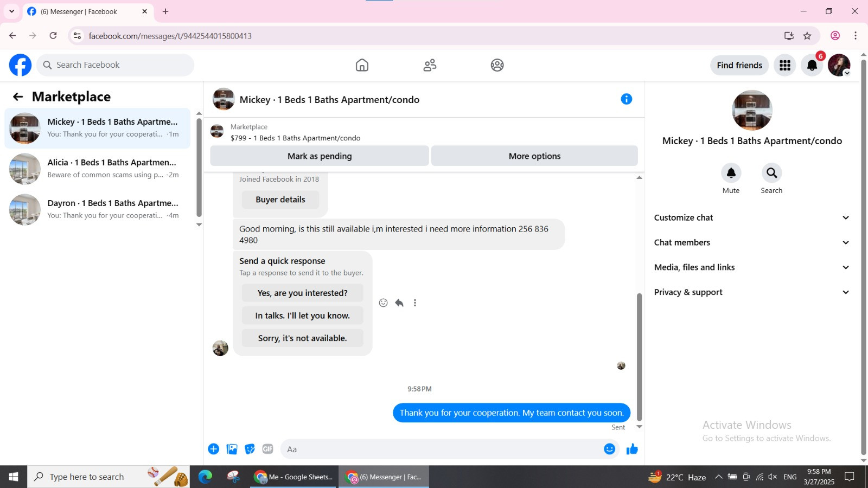Open the Dayron apartment conversation
This screenshot has height=488, width=868.
(x=98, y=209)
